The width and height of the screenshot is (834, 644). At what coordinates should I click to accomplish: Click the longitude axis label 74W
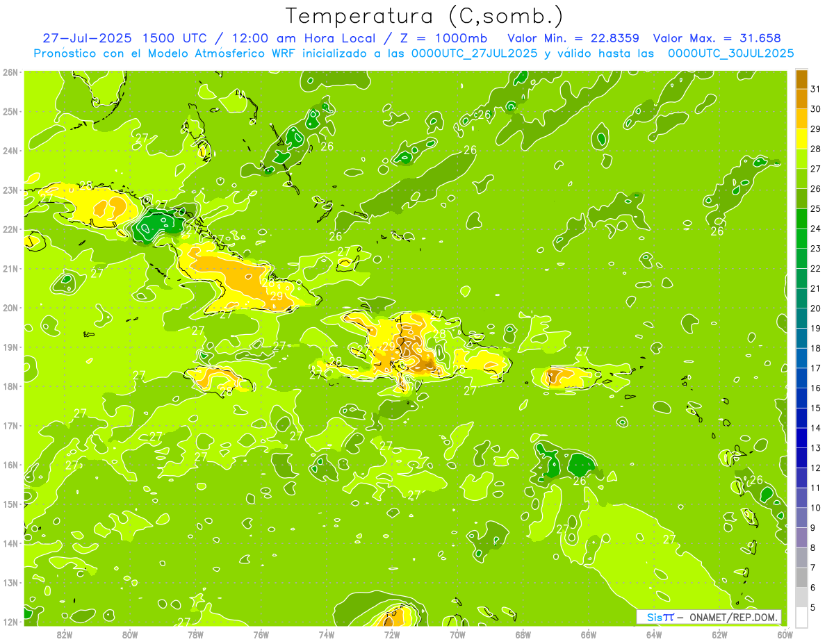[x=327, y=634]
